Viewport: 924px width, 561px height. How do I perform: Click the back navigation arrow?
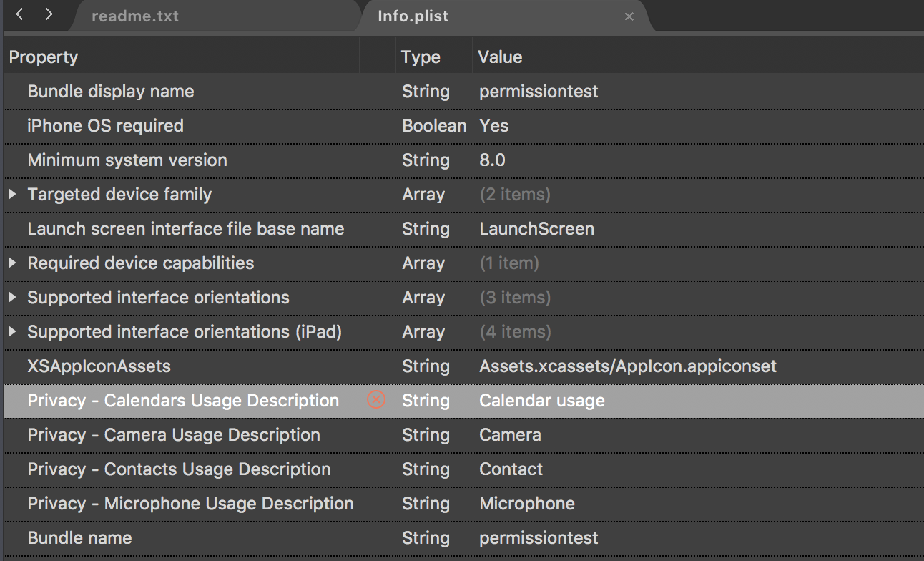(20, 14)
